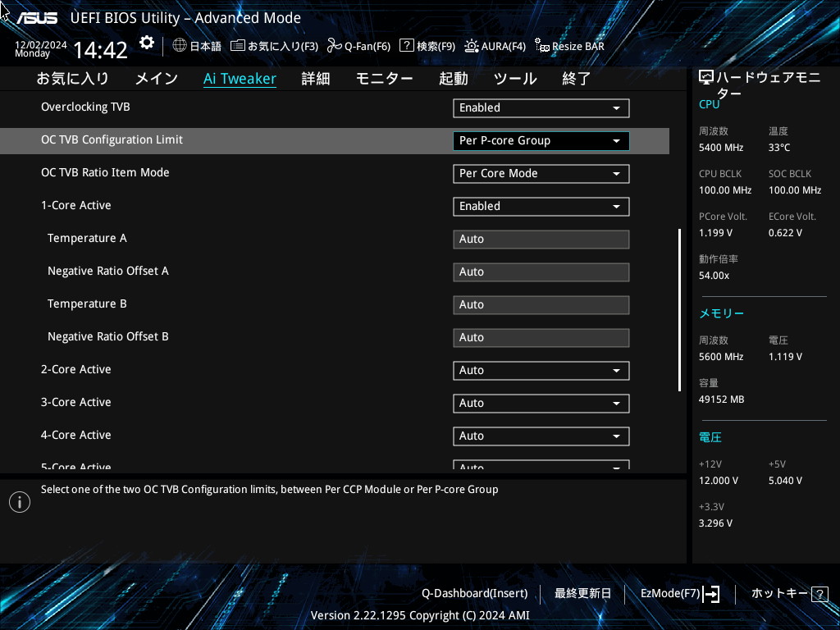
Task: Click the ASUS logo
Action: (x=36, y=18)
